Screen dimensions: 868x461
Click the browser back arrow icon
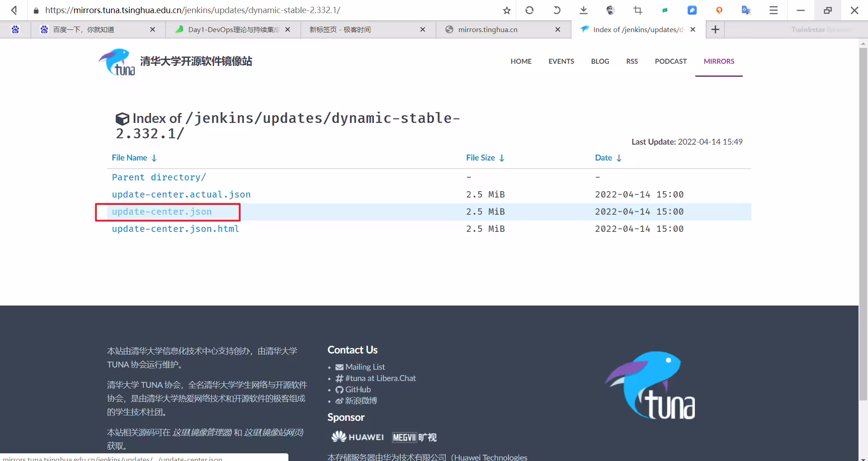[x=14, y=10]
